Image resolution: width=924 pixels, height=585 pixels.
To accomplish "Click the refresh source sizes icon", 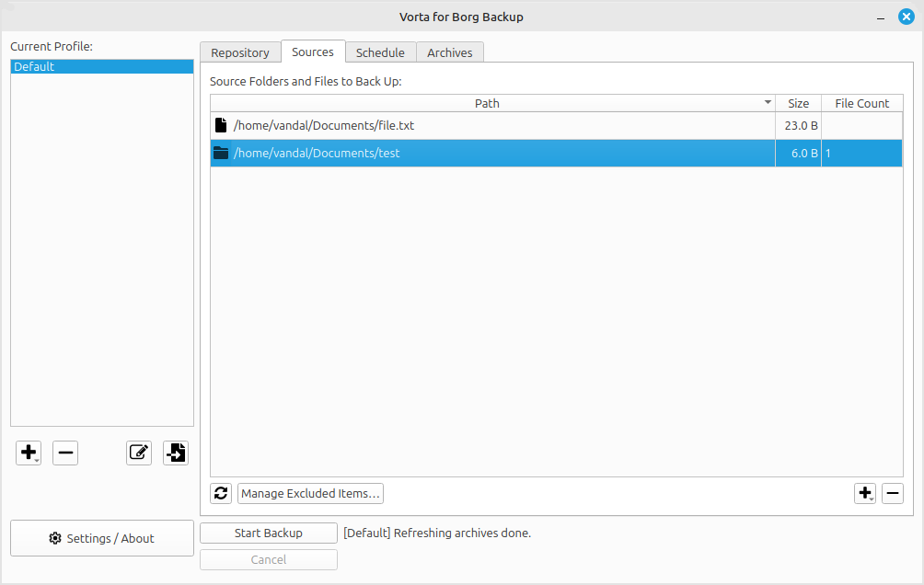I will pyautogui.click(x=221, y=494).
